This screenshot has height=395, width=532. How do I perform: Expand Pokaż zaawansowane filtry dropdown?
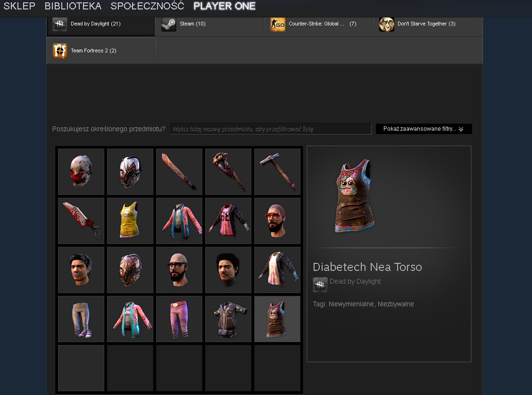tap(424, 129)
